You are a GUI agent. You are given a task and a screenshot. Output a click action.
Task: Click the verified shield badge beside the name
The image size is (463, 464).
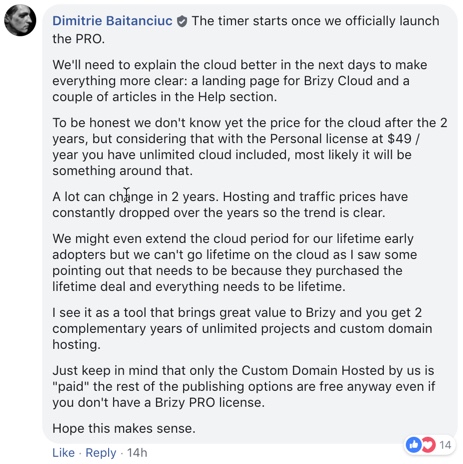click(182, 21)
